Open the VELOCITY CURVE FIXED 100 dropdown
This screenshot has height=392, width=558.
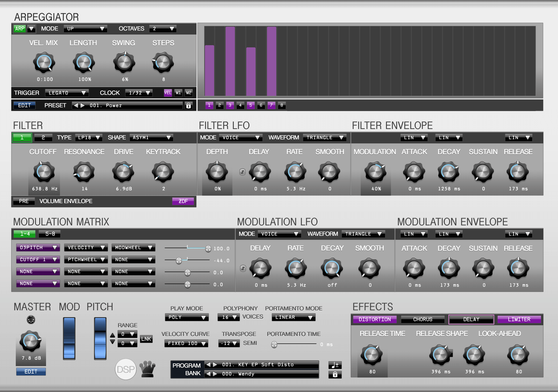pos(186,344)
